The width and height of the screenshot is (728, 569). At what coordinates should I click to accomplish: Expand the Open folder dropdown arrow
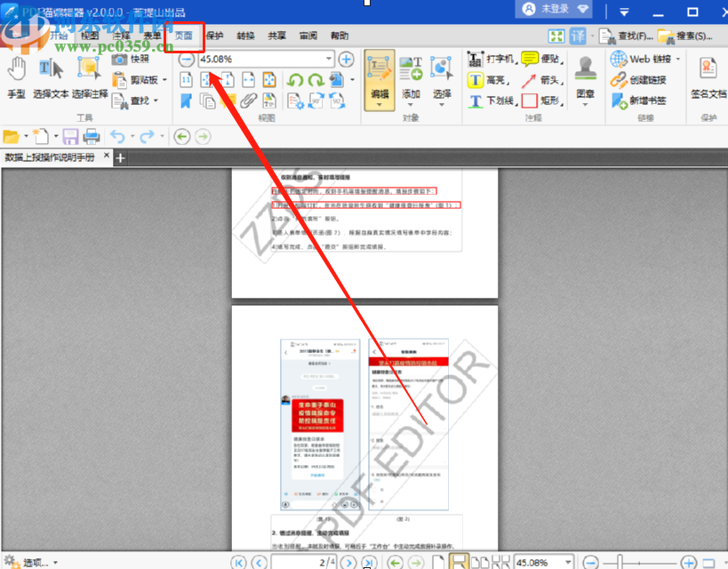[x=26, y=137]
